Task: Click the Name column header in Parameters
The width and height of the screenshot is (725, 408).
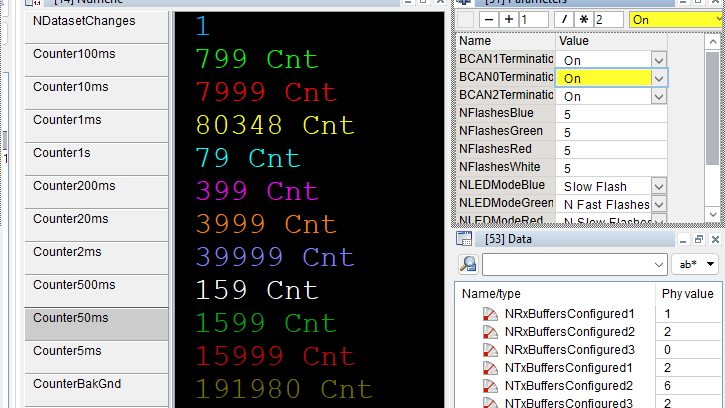Action: coord(506,41)
